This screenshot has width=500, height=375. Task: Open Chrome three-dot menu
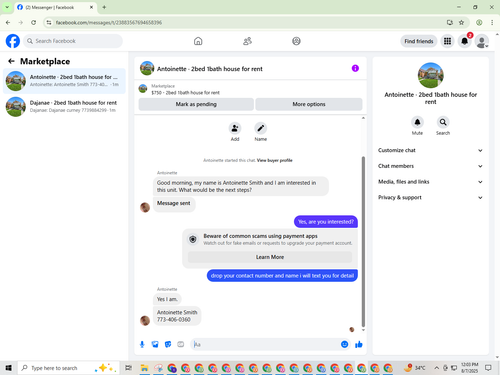point(492,22)
